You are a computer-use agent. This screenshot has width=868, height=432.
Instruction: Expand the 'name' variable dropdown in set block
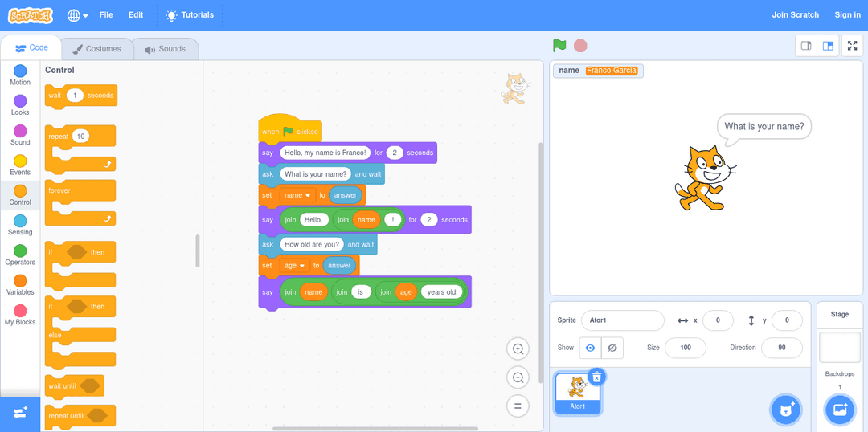coord(308,195)
